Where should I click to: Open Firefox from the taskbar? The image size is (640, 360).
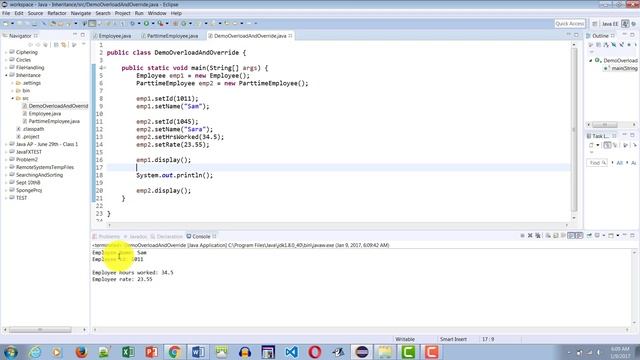81,351
